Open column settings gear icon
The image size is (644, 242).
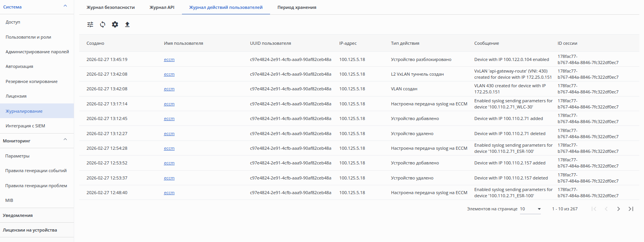[115, 24]
